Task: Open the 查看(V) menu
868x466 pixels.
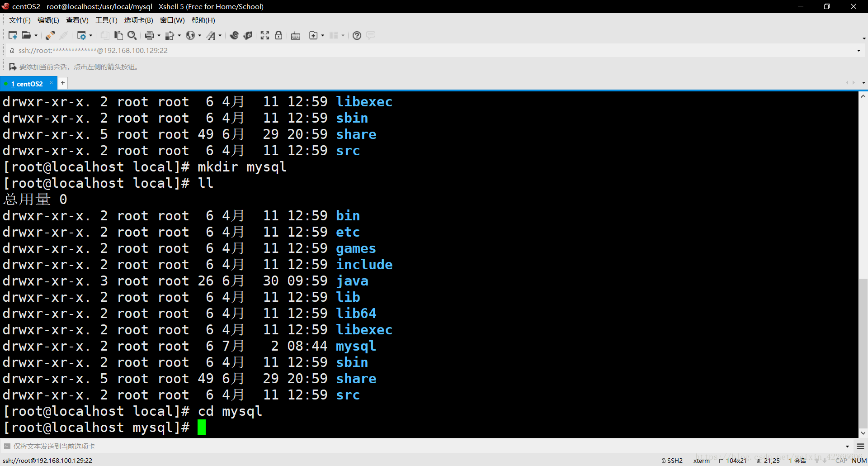Action: point(77,20)
